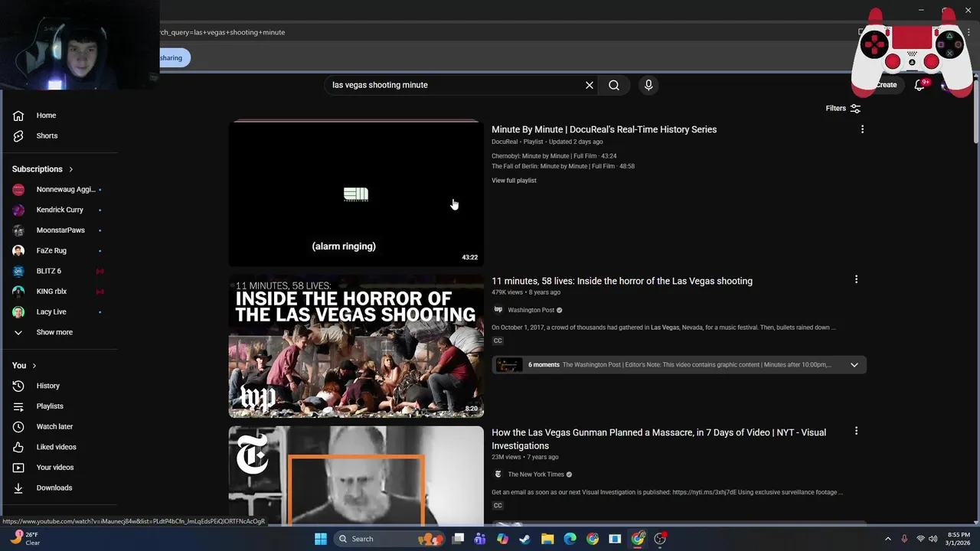Open MoonstarPaws subscription channel
This screenshot has height=551, width=980.
click(x=60, y=230)
